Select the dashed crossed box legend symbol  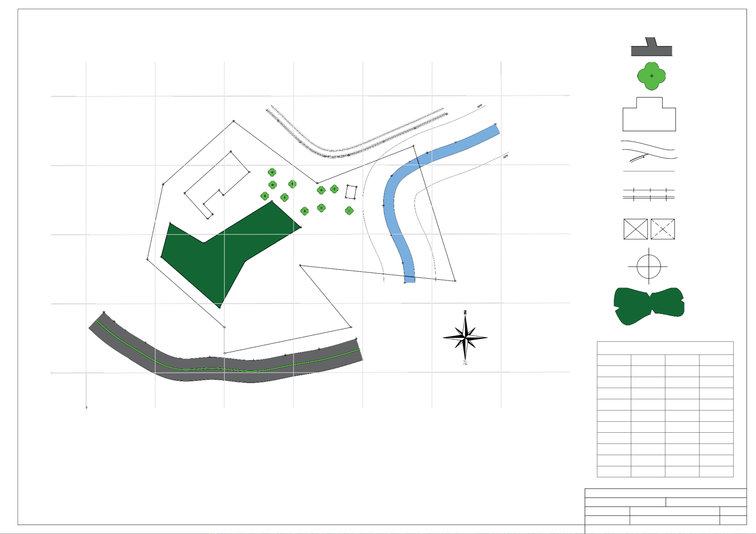tap(662, 229)
